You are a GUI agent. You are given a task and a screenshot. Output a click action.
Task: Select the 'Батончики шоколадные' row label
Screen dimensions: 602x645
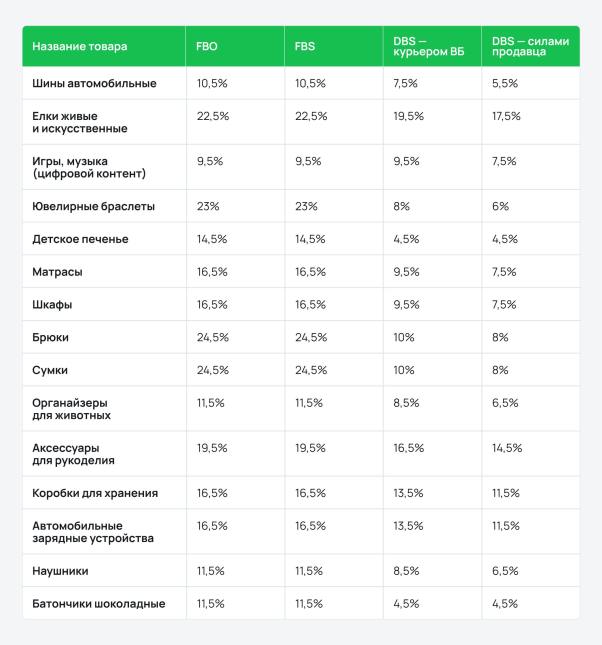[x=99, y=604]
